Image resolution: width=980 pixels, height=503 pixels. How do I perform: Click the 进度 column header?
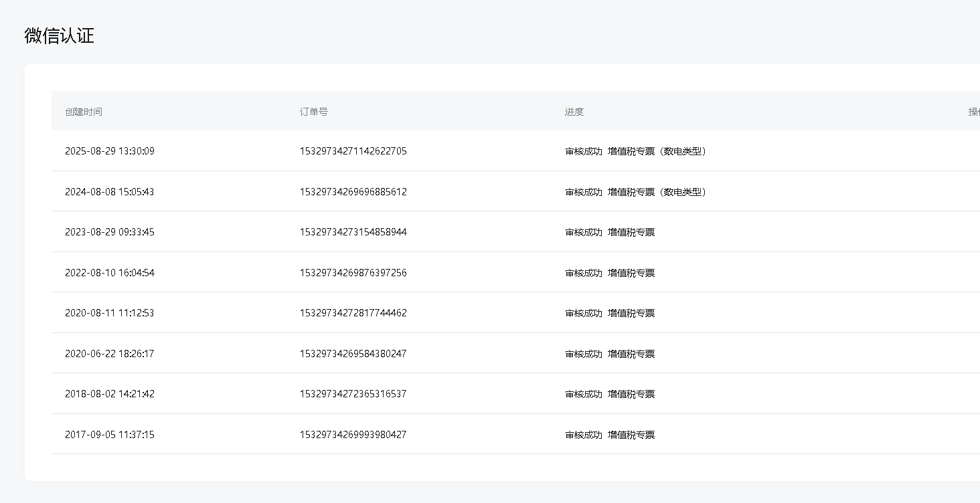(x=574, y=112)
